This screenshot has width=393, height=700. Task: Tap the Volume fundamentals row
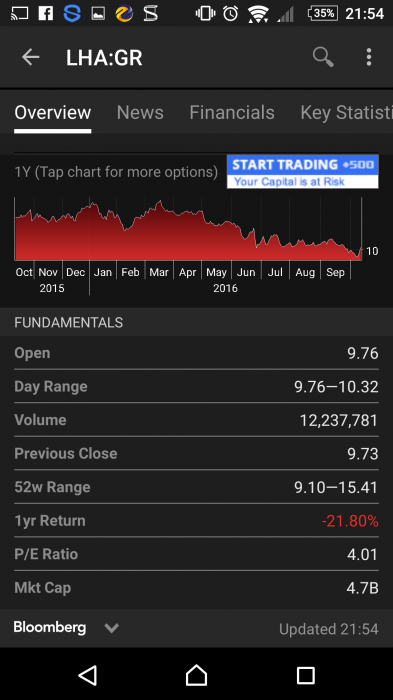pos(196,420)
